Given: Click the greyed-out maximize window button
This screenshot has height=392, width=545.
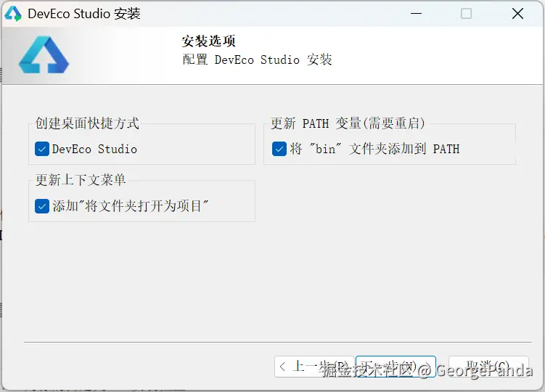Looking at the screenshot, I should (466, 14).
